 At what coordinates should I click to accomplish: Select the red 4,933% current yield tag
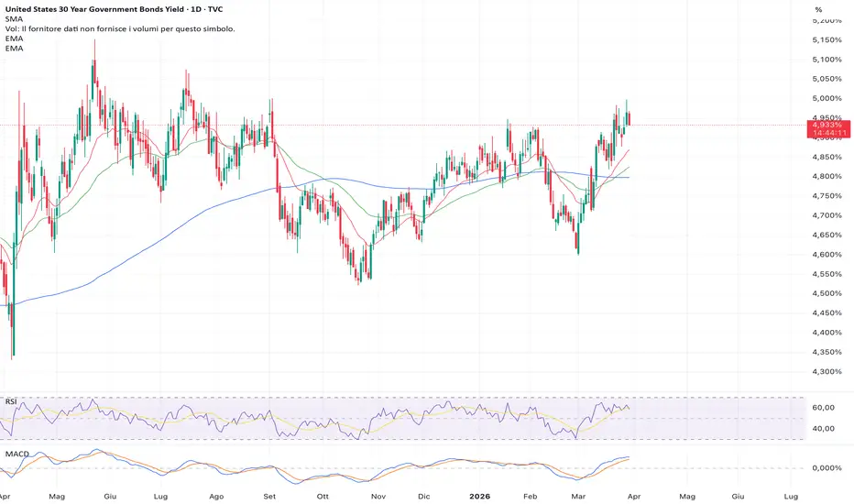[827, 126]
